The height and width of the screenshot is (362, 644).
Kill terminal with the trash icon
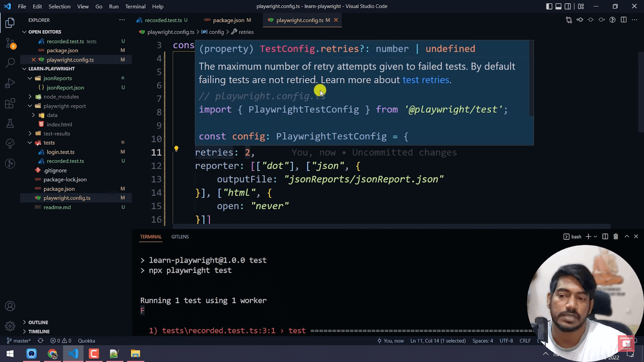pos(615,237)
